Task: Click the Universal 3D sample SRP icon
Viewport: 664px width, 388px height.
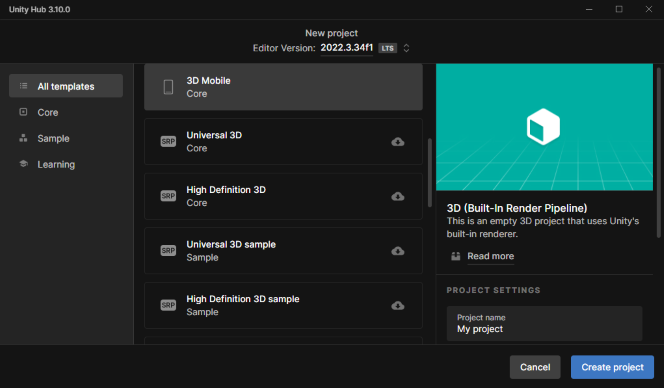Action: (168, 251)
